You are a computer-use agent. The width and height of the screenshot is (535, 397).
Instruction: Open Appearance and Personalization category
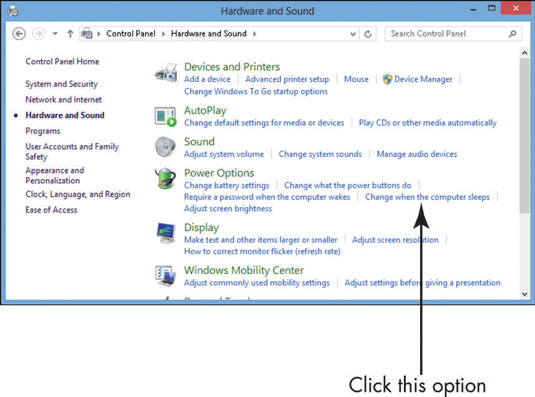pos(55,175)
